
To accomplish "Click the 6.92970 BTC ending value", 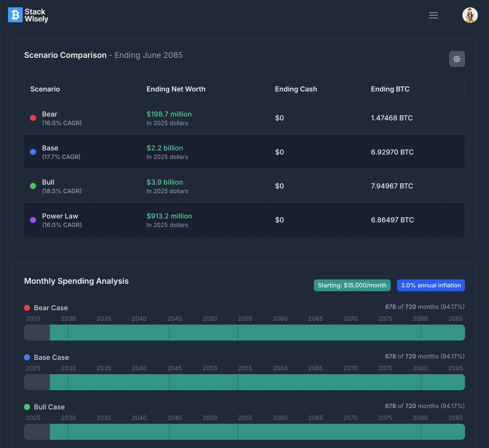I will click(392, 152).
